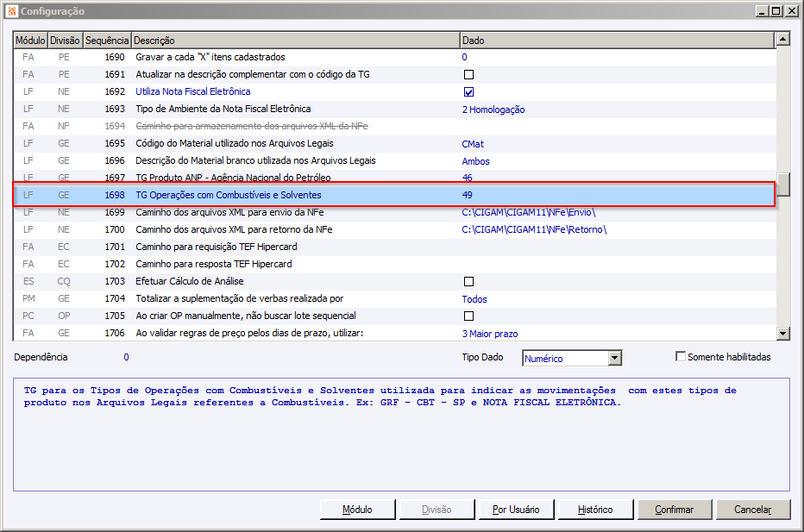Confirm changes with Confirmar button
The image size is (804, 532).
(675, 510)
